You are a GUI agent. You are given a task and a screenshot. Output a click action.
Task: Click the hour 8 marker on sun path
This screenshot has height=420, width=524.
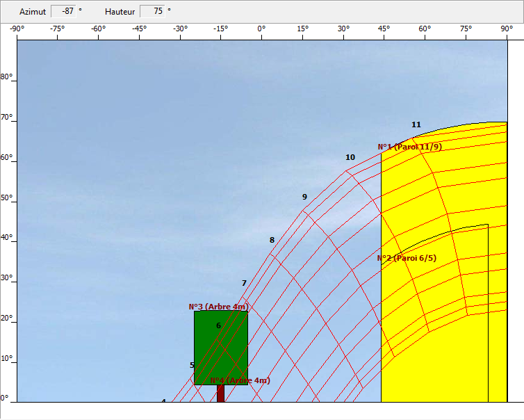click(x=272, y=240)
